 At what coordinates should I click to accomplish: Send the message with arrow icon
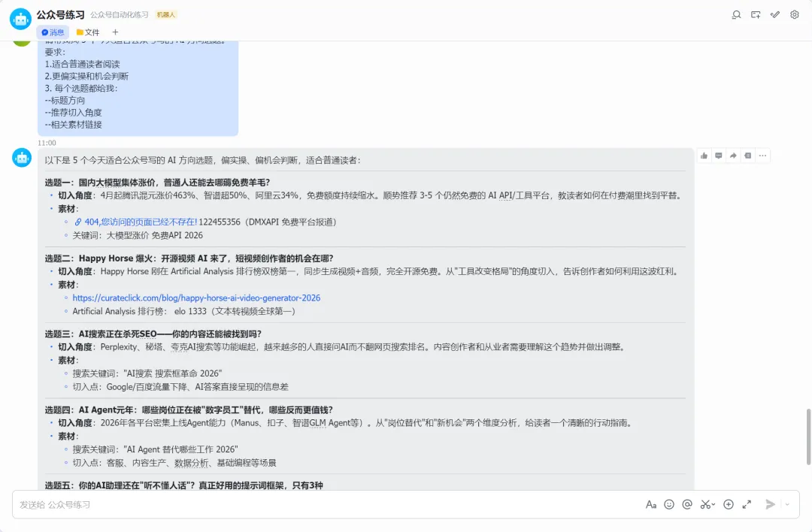tap(770, 504)
